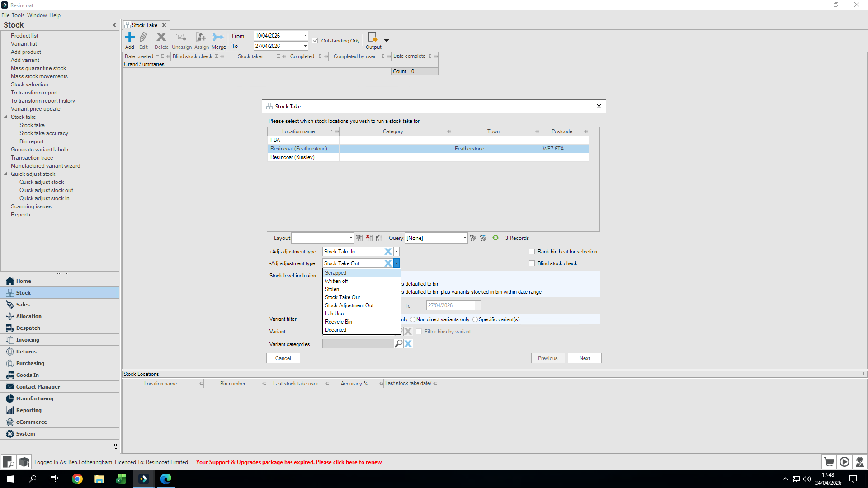Open the shopping cart status icon
The image size is (868, 488).
(829, 462)
